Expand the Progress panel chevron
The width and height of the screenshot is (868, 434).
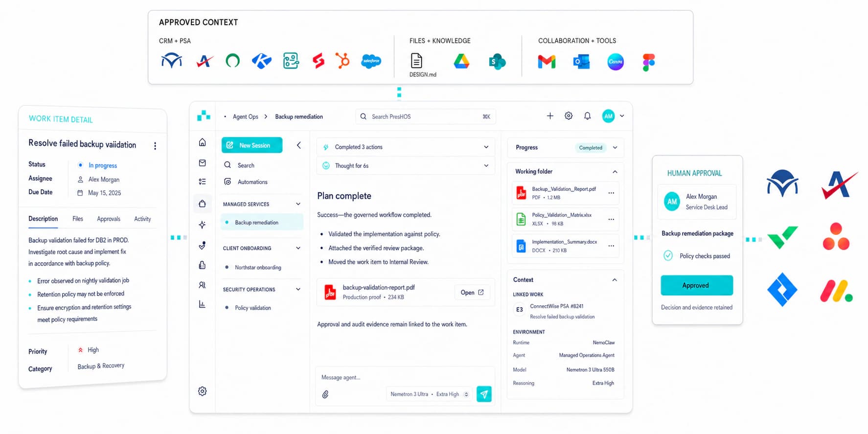(615, 147)
